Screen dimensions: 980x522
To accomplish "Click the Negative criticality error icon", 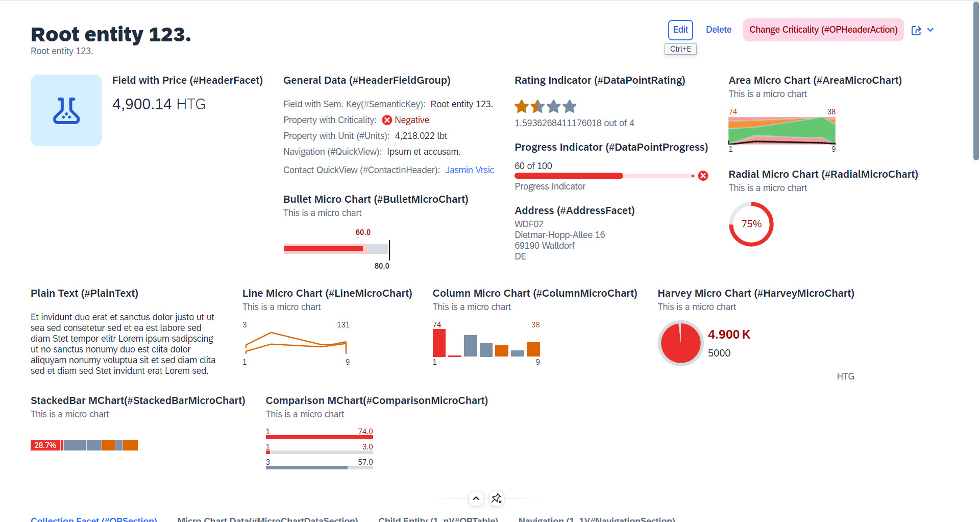I will pyautogui.click(x=387, y=120).
